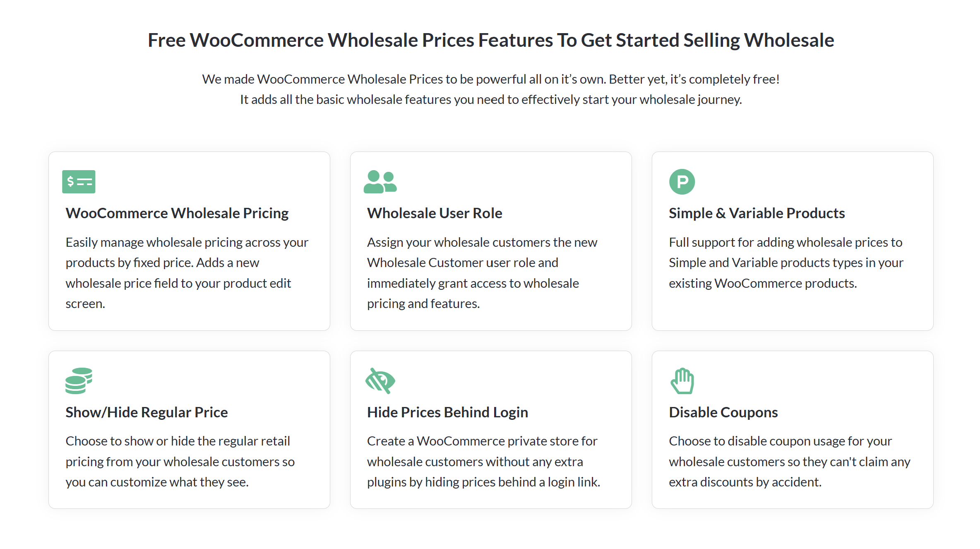Viewport: 980px width, 549px height.
Task: Click the green circled P icon
Action: (682, 182)
